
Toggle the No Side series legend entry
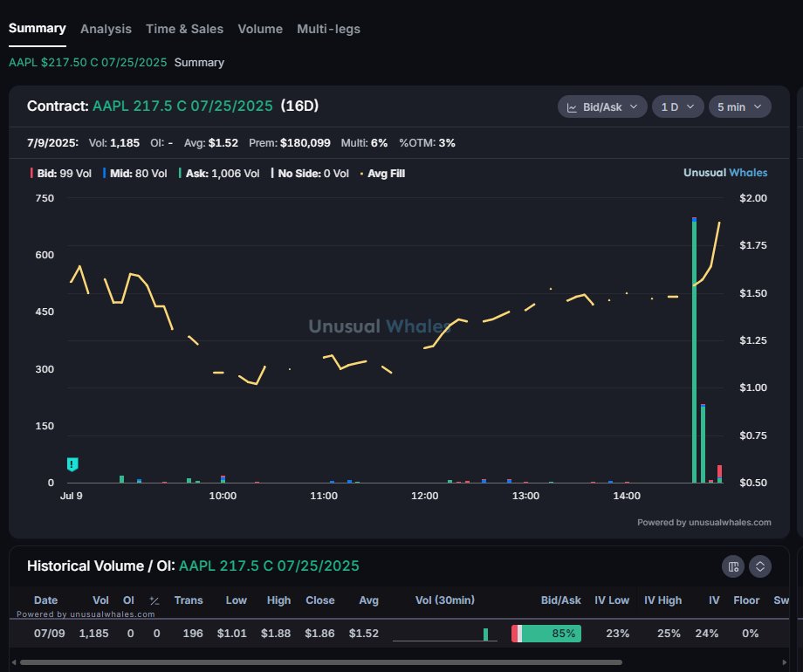click(x=310, y=174)
